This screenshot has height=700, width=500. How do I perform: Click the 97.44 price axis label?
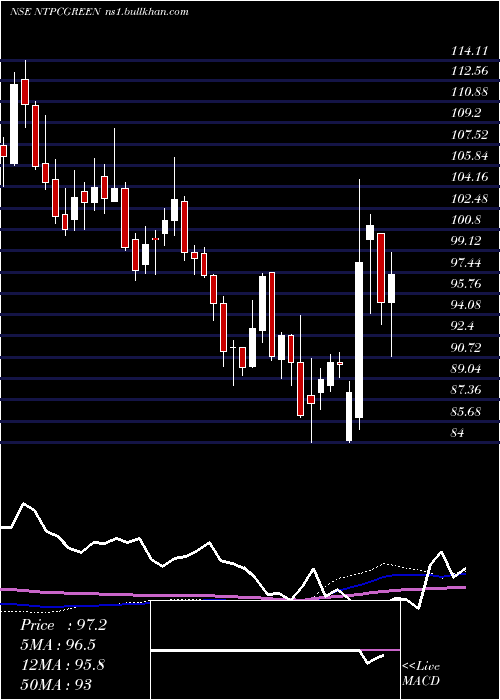point(466,262)
